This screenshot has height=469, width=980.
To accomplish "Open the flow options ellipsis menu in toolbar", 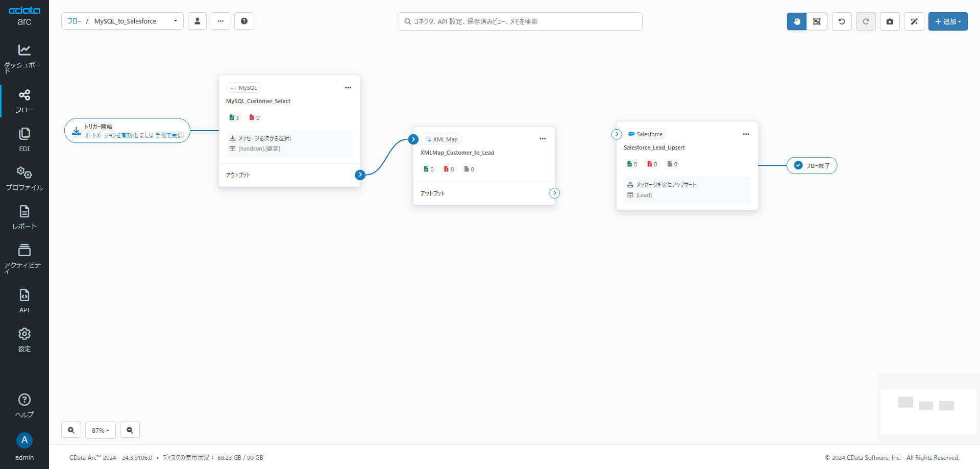I will coord(220,21).
